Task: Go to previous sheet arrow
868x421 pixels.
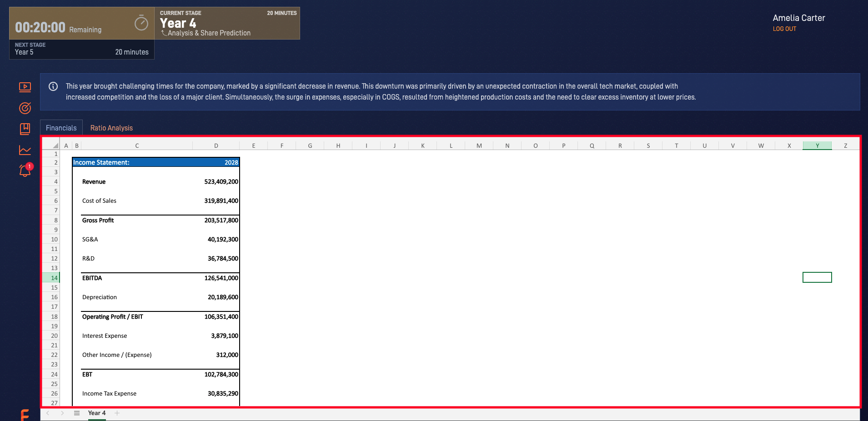Action: (x=48, y=413)
